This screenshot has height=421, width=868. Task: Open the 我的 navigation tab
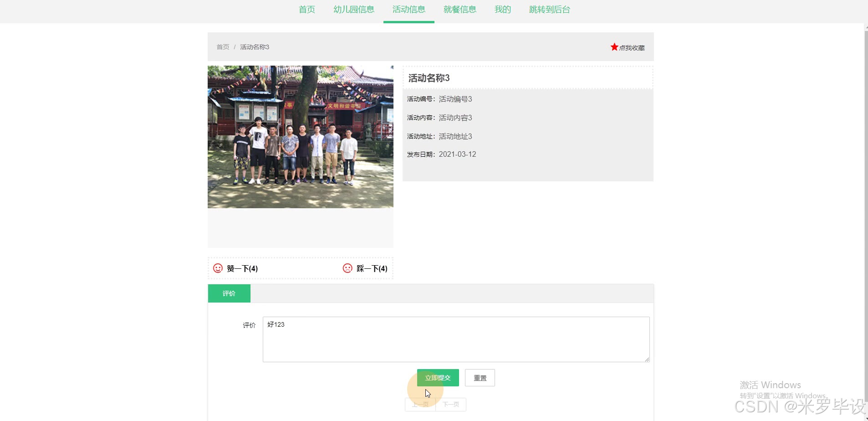(x=503, y=10)
